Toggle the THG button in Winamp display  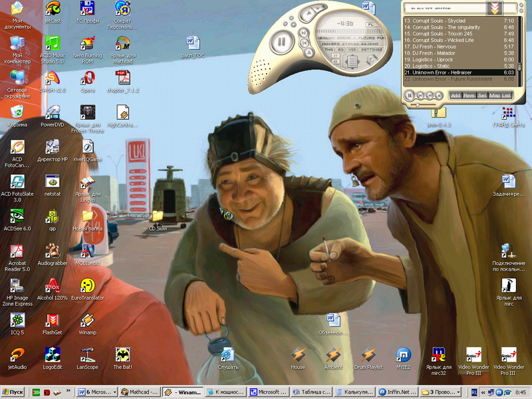point(329,49)
